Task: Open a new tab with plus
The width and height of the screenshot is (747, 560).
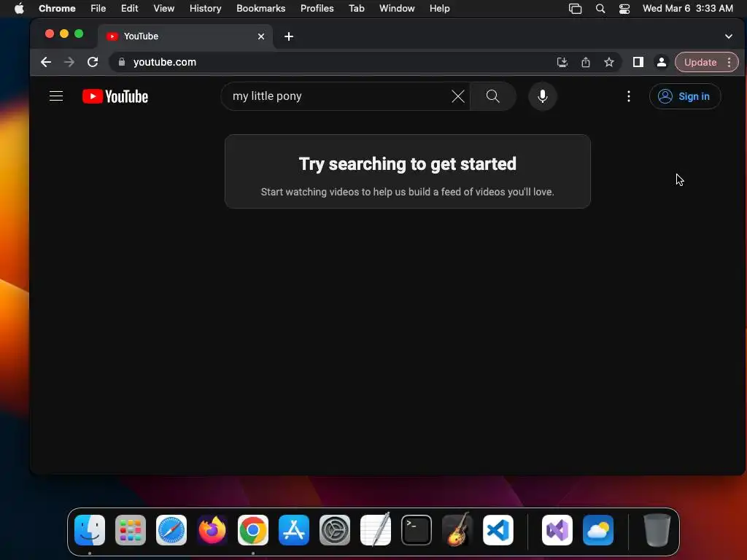Action: point(289,36)
